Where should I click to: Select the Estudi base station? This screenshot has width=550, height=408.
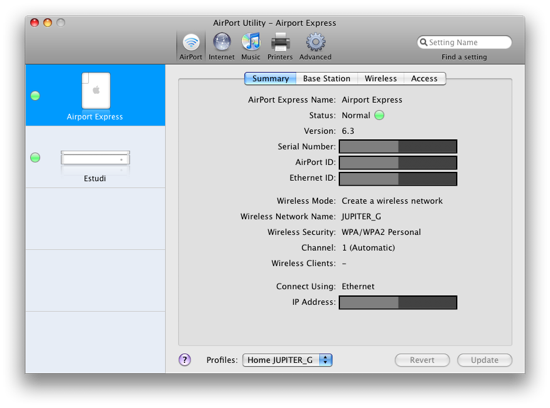[x=95, y=157]
